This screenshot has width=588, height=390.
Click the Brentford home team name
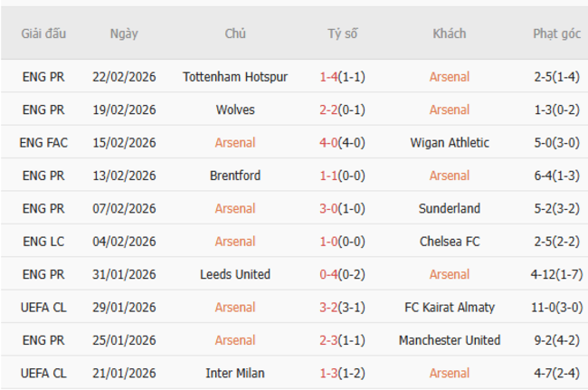pos(235,176)
